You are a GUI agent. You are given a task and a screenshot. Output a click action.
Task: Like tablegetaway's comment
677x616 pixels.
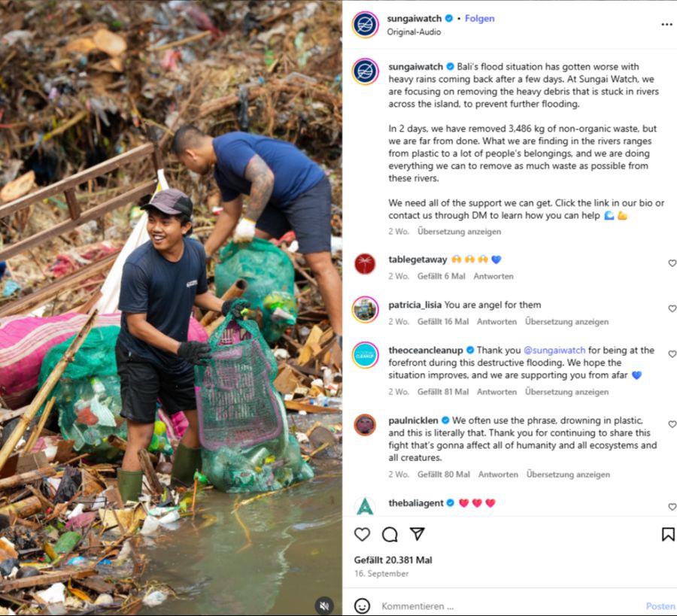coord(672,263)
